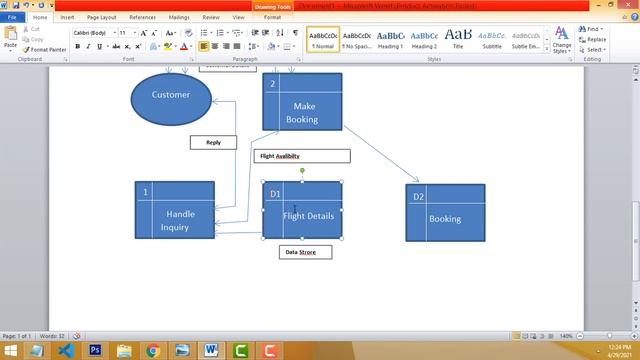Click the Clear Formatting icon

[x=188, y=33]
